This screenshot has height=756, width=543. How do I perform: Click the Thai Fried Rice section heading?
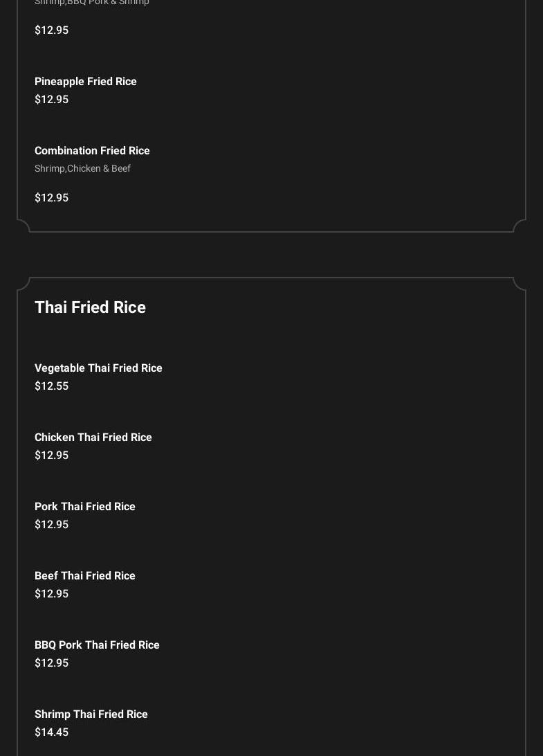point(90,307)
